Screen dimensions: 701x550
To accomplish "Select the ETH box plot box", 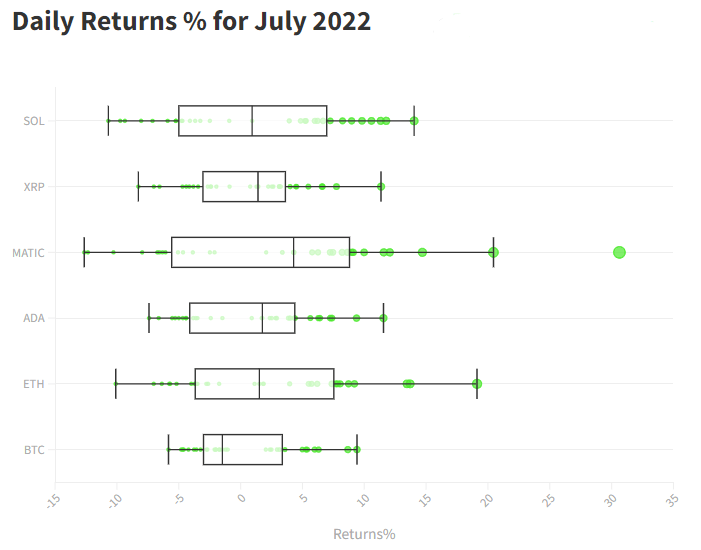I will 264,384.
